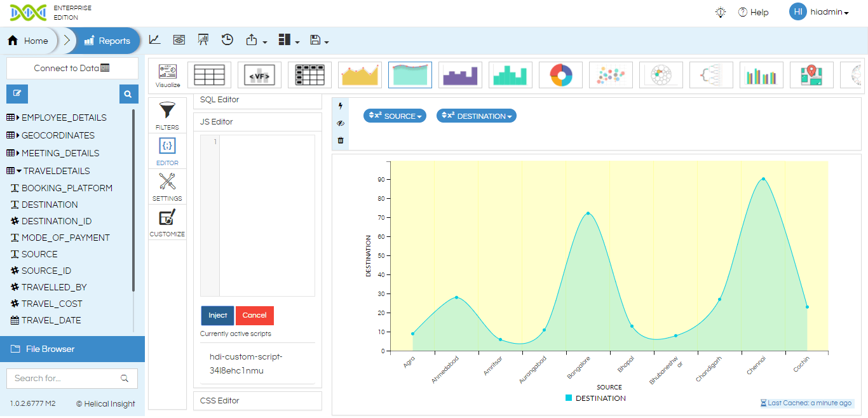Image resolution: width=868 pixels, height=418 pixels.
Task: Expand the MEETING_DETAILS table
Action: (x=53, y=153)
